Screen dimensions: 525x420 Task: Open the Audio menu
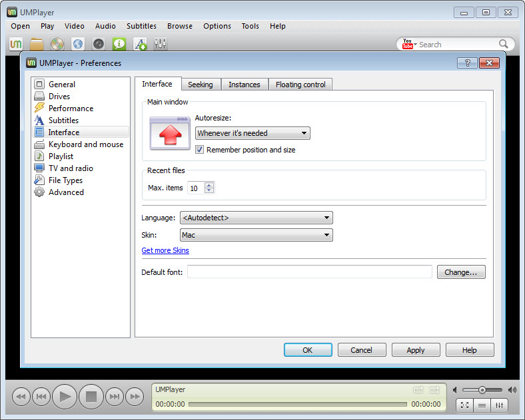(105, 26)
